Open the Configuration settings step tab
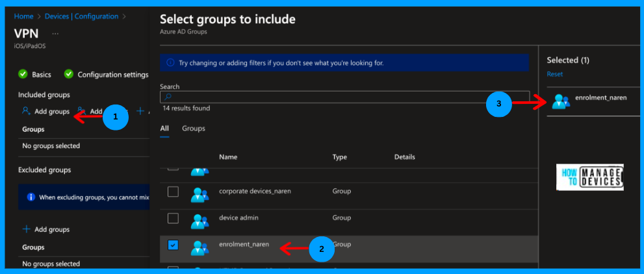Image resolution: width=644 pixels, height=274 pixels. (113, 75)
